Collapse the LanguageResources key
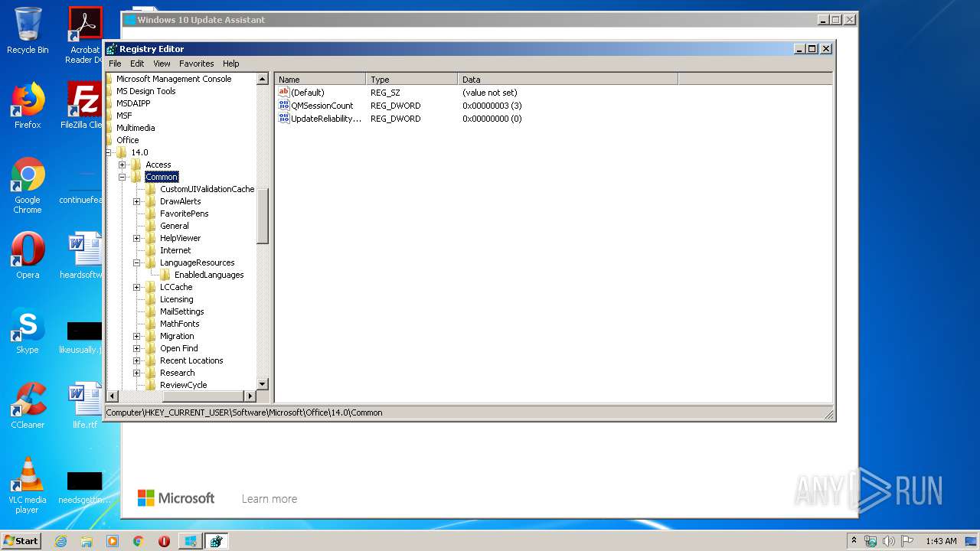 pyautogui.click(x=137, y=262)
